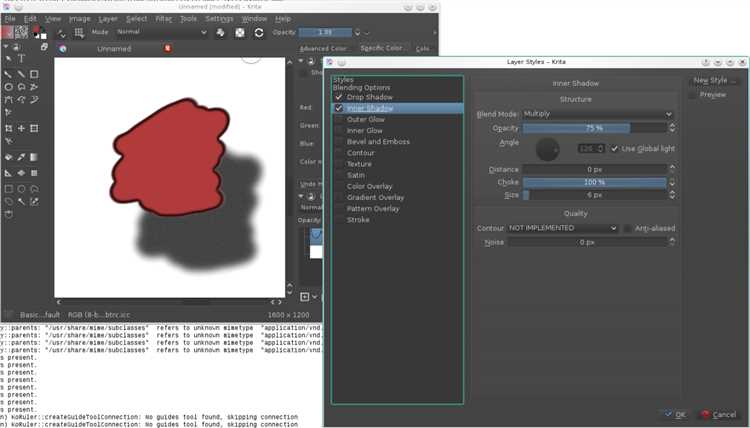Click the Cancel button
The image size is (750, 428).
[719, 415]
